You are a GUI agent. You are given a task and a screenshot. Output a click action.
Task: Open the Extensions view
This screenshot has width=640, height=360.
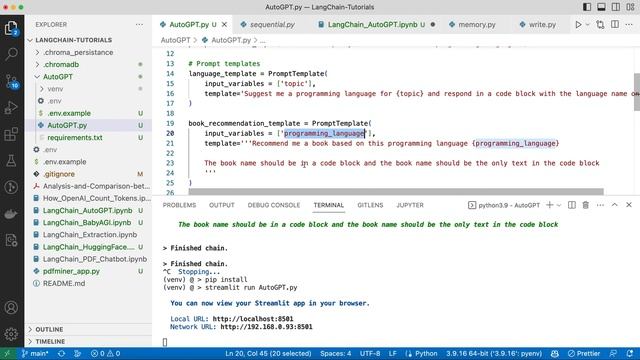pyautogui.click(x=11, y=134)
